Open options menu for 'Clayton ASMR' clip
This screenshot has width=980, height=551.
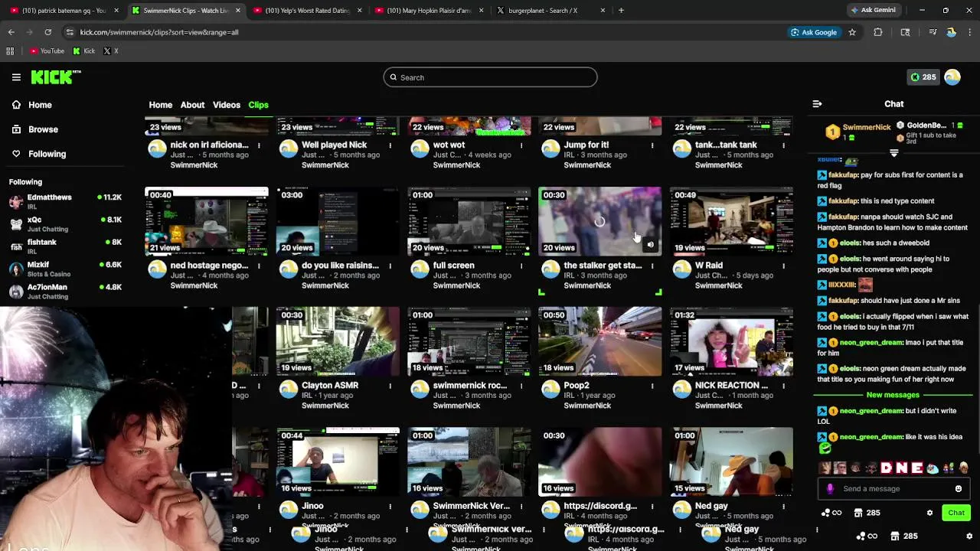click(390, 386)
